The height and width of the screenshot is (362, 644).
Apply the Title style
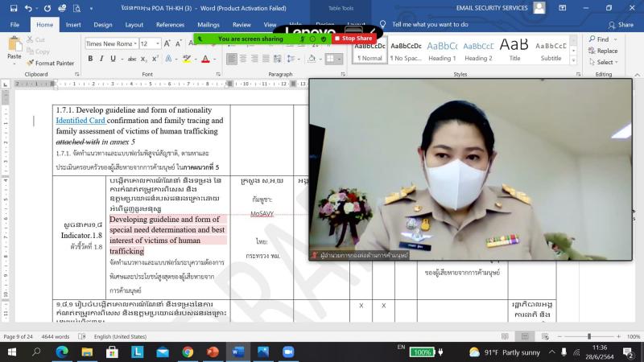[514, 50]
